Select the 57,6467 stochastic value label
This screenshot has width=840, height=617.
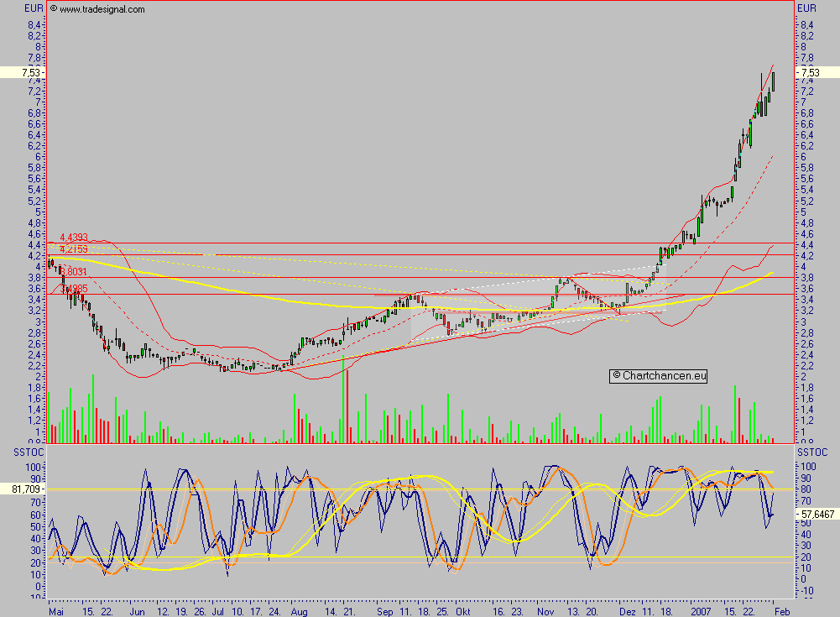817,514
